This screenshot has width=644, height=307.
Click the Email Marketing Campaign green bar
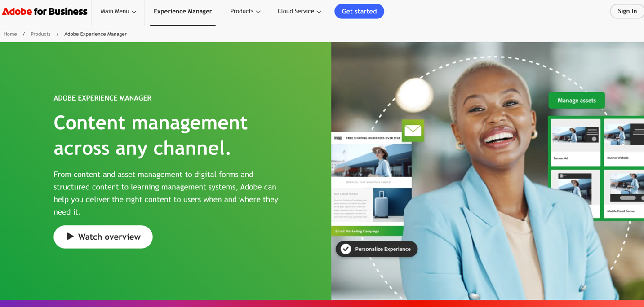(367, 231)
